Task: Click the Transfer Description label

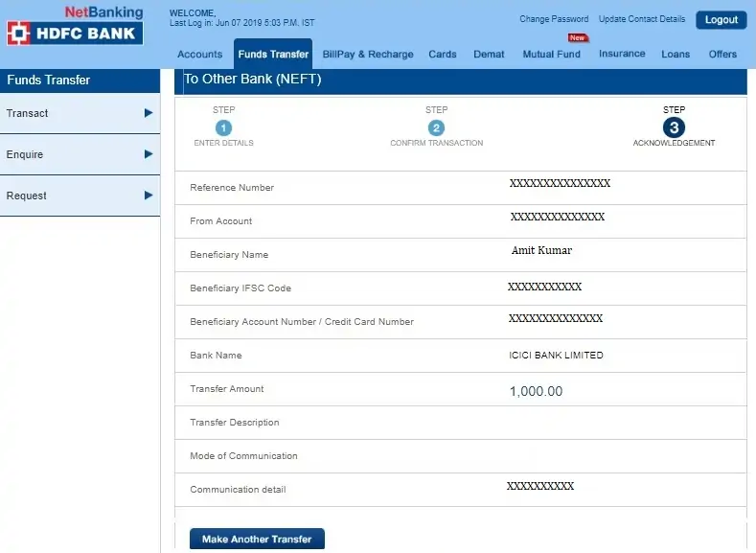Action: coord(235,423)
